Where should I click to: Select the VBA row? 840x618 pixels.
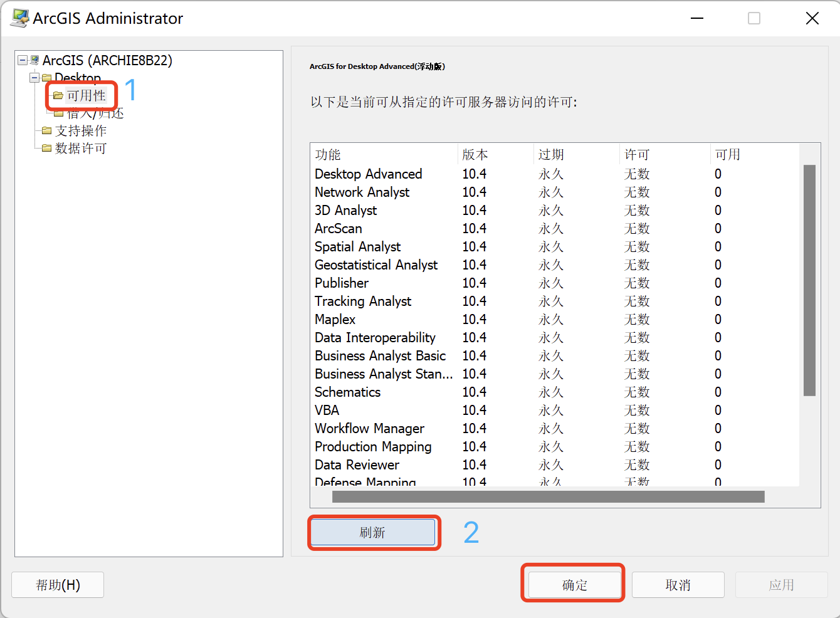click(555, 410)
